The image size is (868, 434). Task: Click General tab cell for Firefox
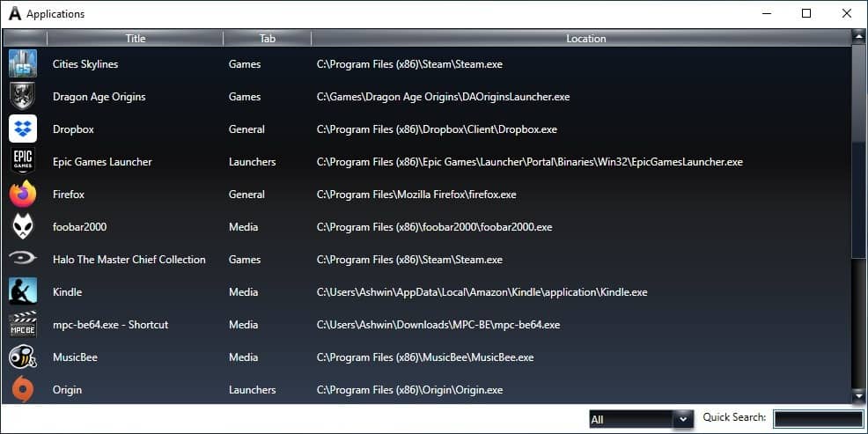pos(246,195)
